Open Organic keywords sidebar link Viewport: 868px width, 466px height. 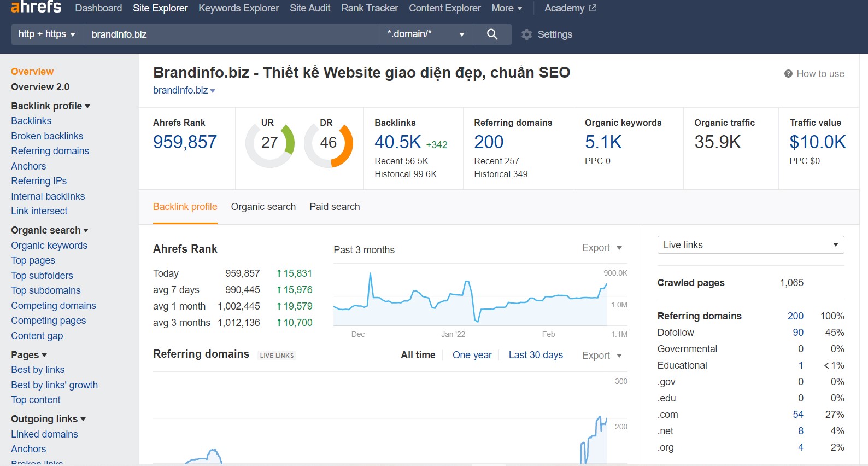(x=49, y=246)
